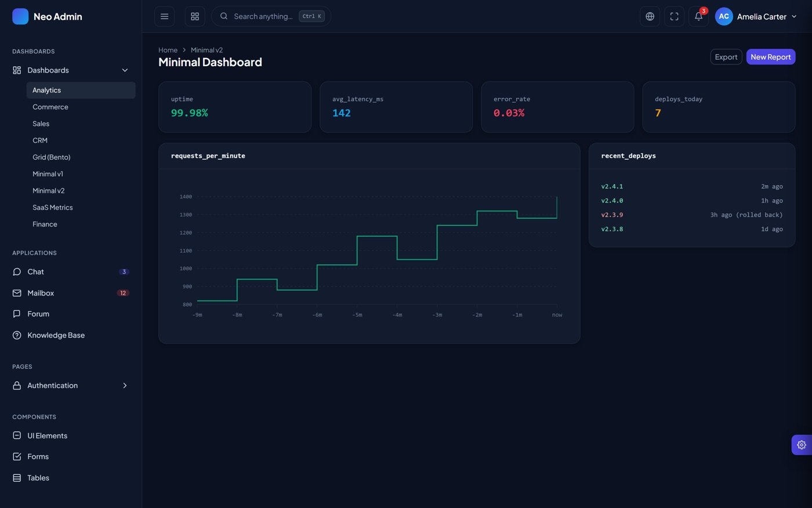This screenshot has height=508, width=812.
Task: Click the Minimal v2 breadcrumb
Action: (206, 50)
